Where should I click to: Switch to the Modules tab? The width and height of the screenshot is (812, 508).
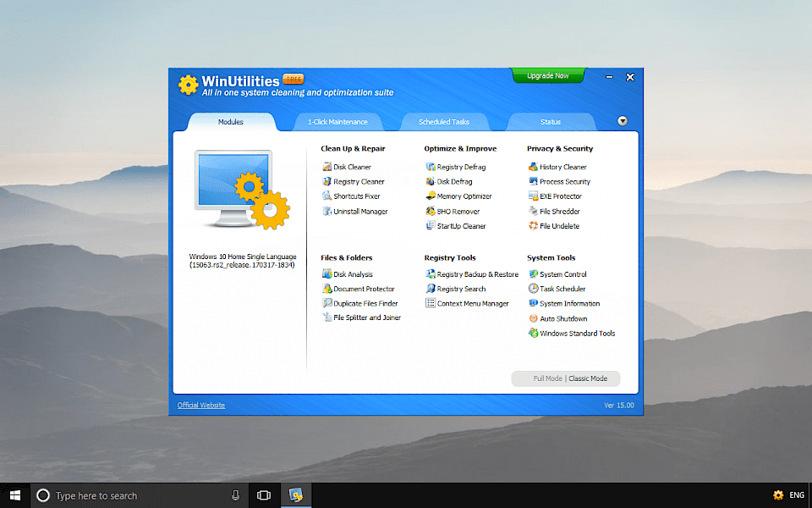(x=231, y=122)
